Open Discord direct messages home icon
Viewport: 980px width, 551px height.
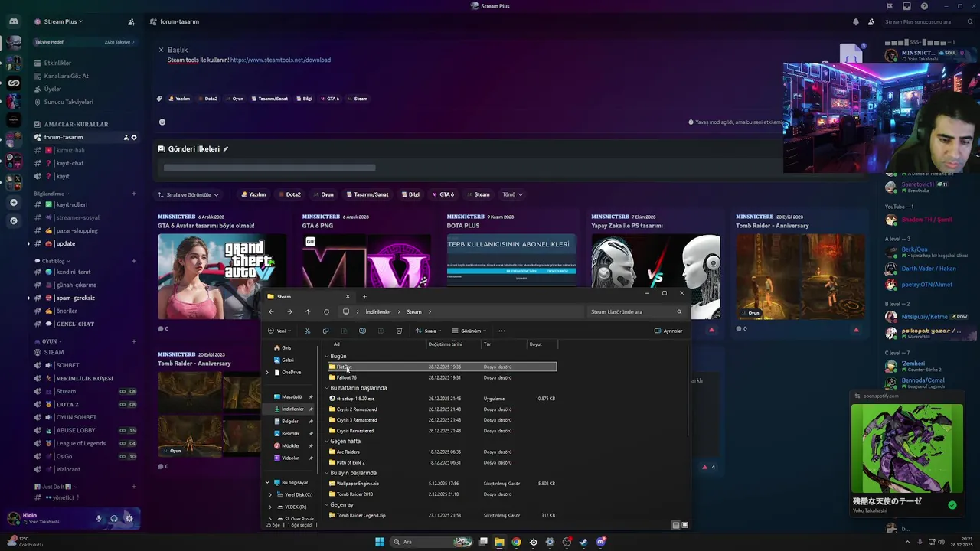click(x=14, y=21)
